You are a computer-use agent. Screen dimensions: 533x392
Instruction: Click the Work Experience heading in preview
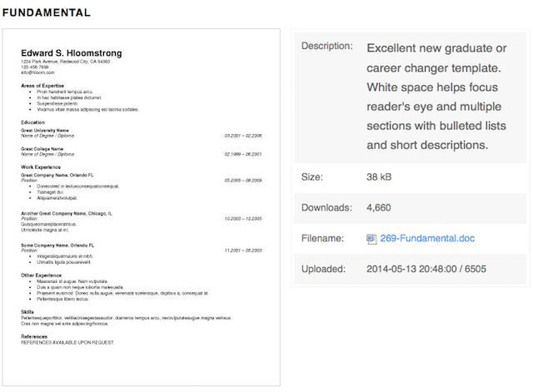pyautogui.click(x=41, y=167)
